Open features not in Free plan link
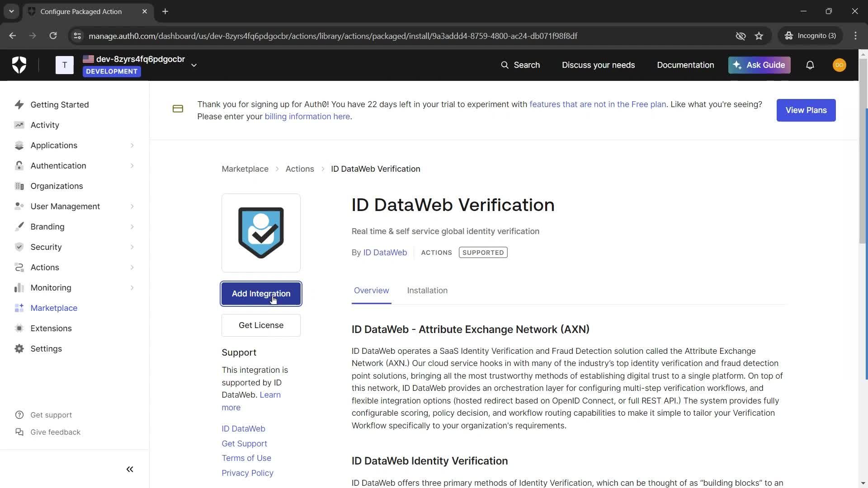 pyautogui.click(x=598, y=104)
